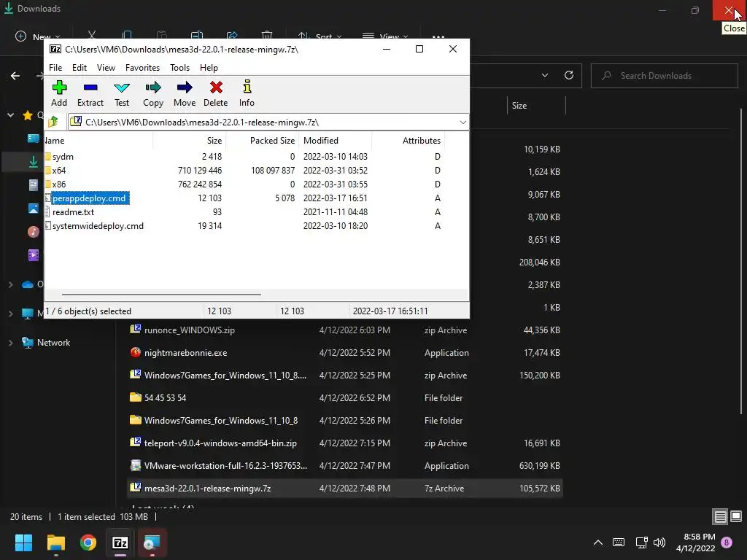This screenshot has width=747, height=560.
Task: Expand the This PC tree node
Action: 10,314
